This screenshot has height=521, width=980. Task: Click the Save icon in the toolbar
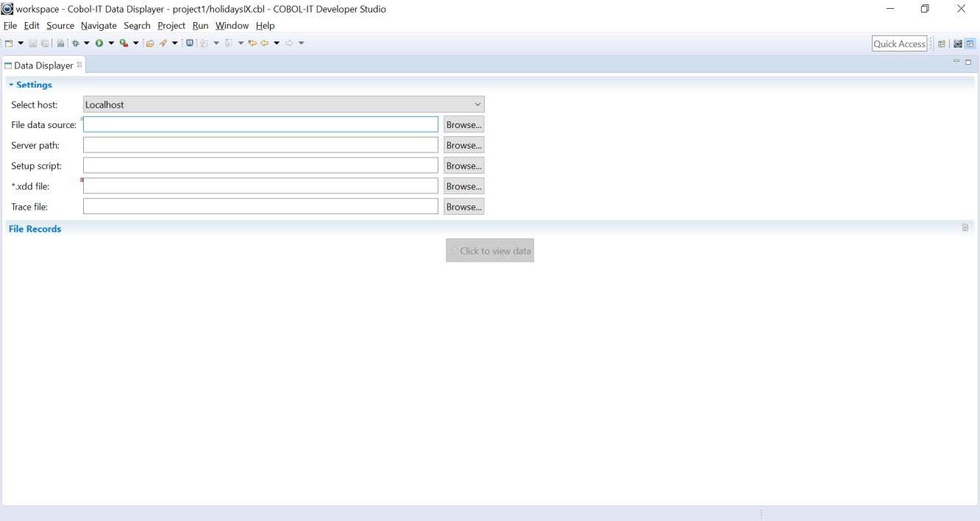[32, 42]
